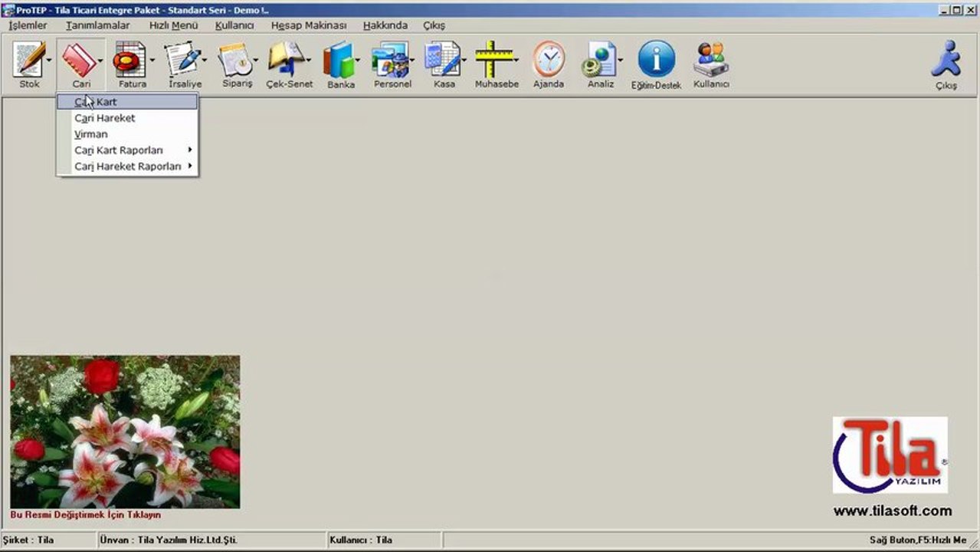Expand the Stok dropdown arrow
Viewport: 980px width, 552px height.
point(50,60)
